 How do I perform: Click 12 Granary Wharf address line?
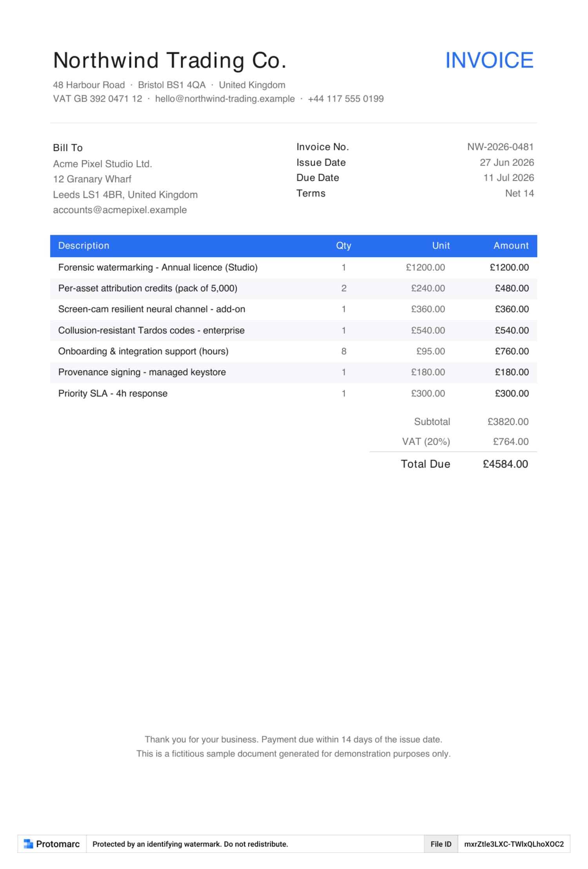click(x=92, y=179)
